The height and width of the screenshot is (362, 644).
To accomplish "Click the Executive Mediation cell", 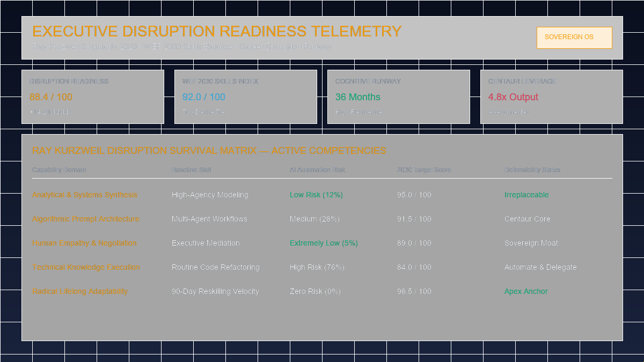I will point(206,243).
